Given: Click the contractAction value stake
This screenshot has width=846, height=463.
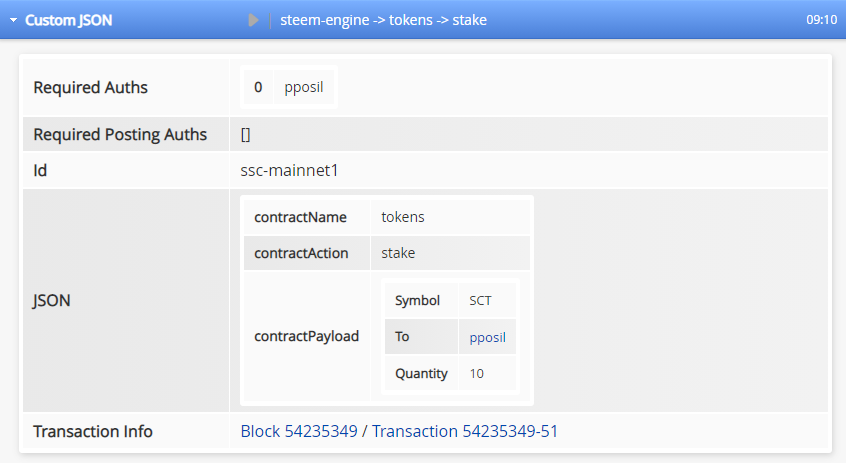Looking at the screenshot, I should coord(398,253).
